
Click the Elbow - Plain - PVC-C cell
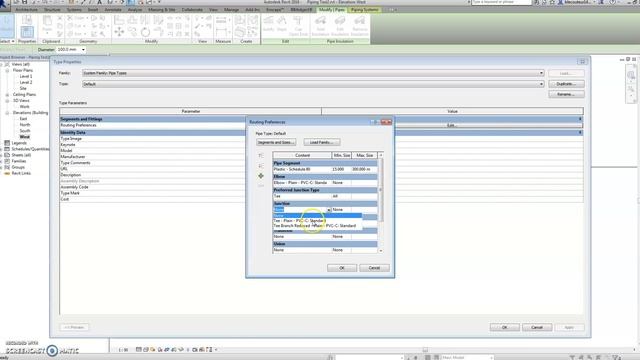coord(302,183)
